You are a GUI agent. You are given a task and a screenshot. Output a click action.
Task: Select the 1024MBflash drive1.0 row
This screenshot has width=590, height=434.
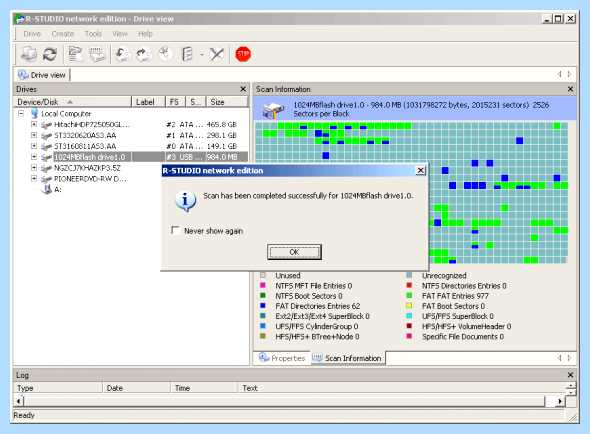click(131, 157)
